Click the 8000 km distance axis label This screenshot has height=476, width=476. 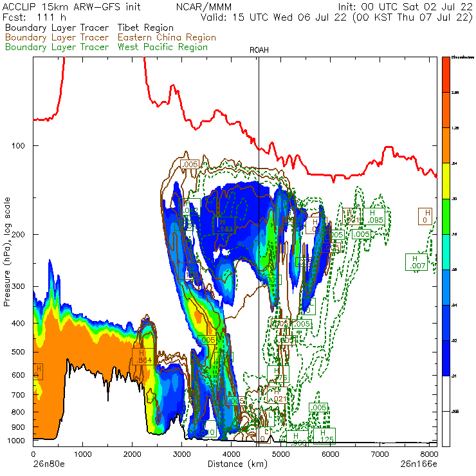tap(429, 454)
